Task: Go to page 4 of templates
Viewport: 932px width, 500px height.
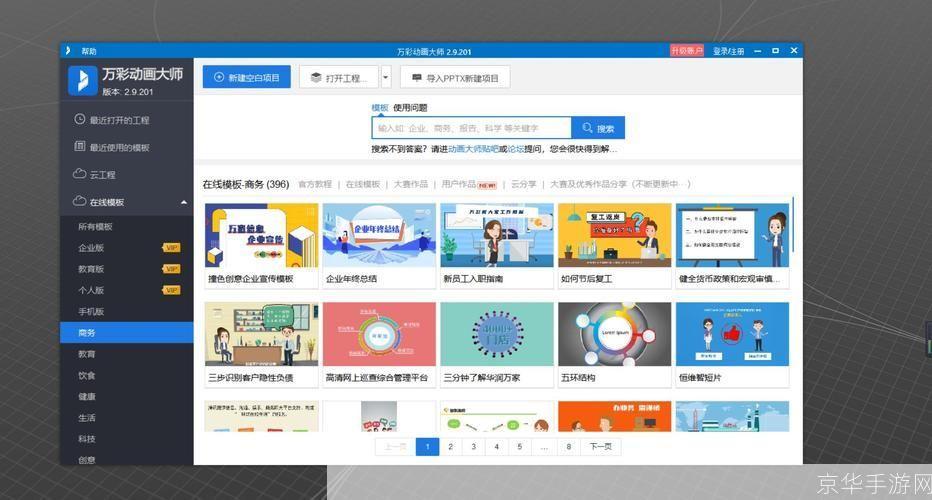Action: [497, 446]
